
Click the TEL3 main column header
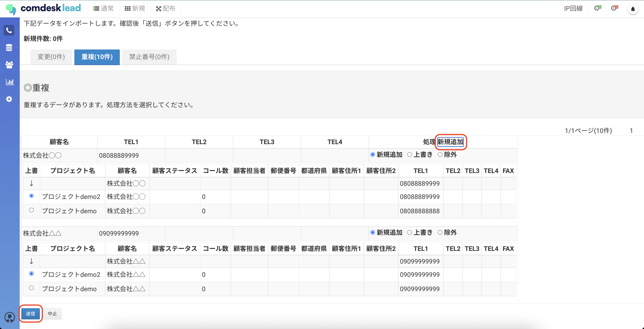267,142
